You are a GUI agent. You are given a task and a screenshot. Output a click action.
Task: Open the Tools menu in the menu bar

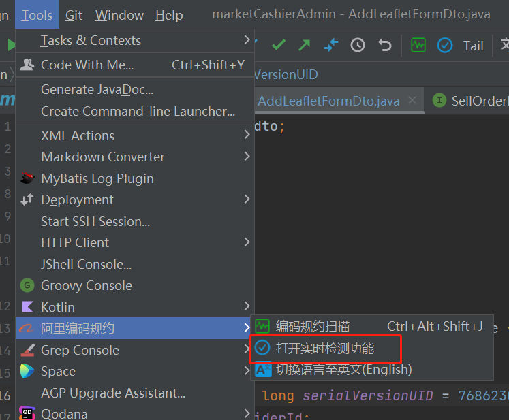[37, 15]
